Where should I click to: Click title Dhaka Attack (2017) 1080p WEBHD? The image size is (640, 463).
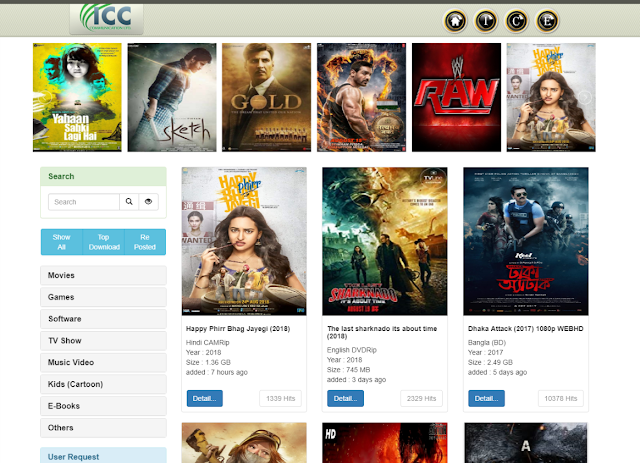tap(526, 329)
